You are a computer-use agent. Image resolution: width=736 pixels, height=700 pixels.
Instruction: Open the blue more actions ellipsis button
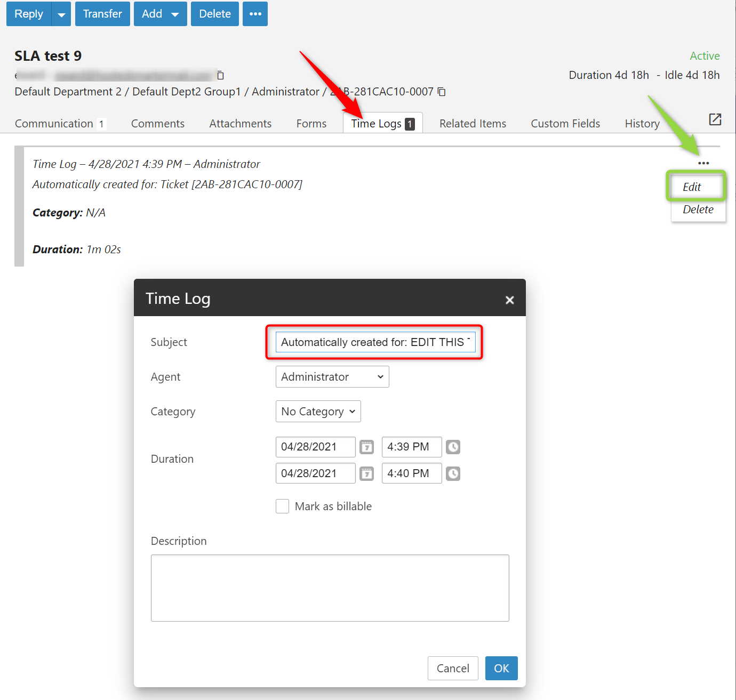pyautogui.click(x=255, y=14)
